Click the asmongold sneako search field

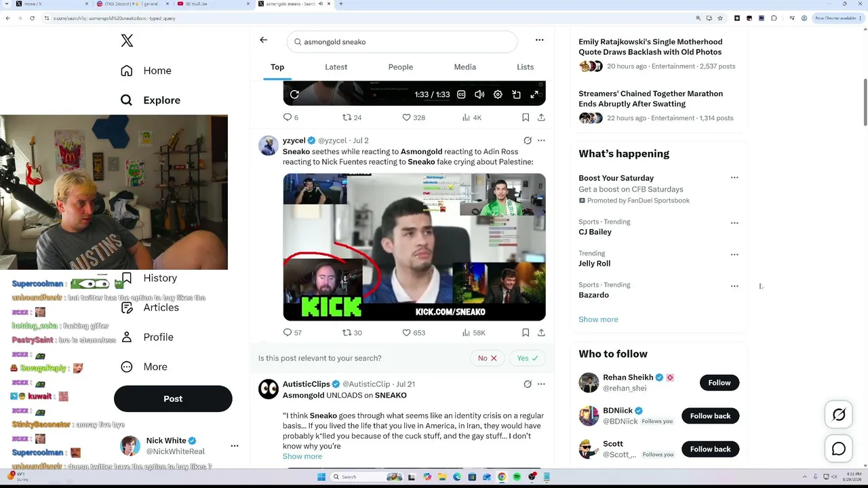(x=403, y=42)
